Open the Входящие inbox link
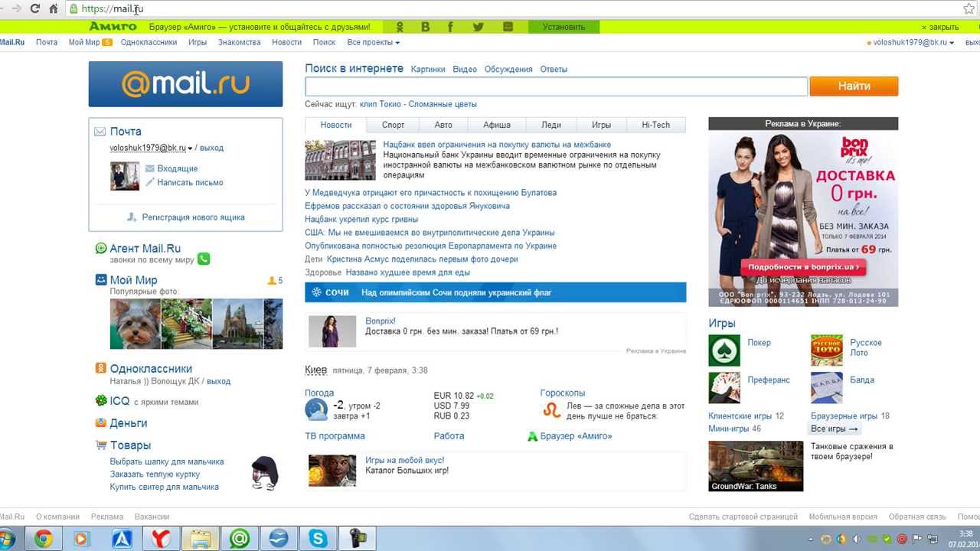Viewport: 980px width, 551px height. pos(178,168)
